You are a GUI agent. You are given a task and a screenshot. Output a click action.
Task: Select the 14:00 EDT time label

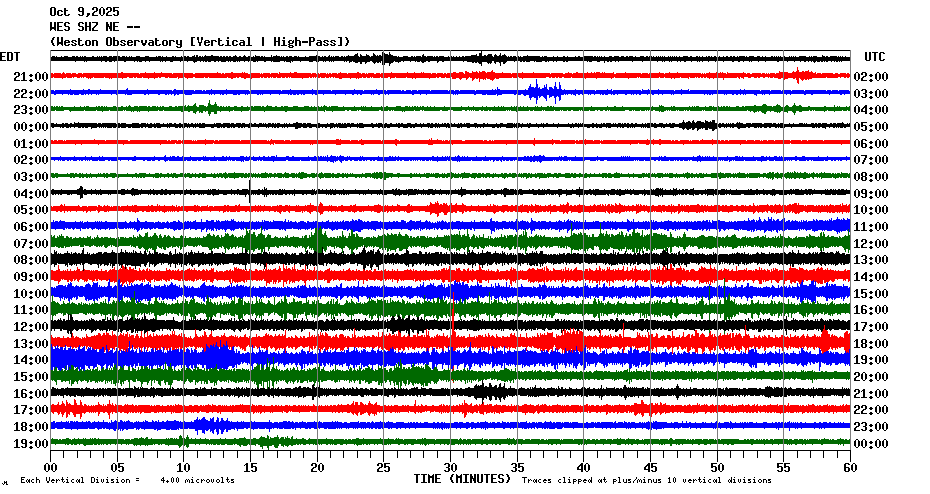click(x=32, y=360)
